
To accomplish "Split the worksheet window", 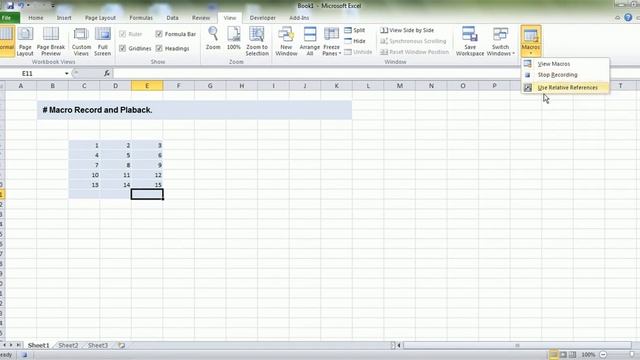I will [x=355, y=30].
